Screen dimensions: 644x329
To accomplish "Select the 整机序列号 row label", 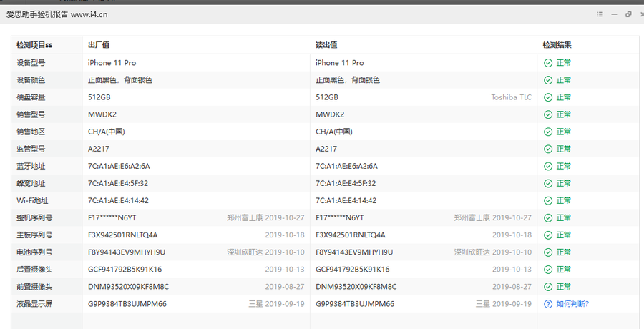I will (x=34, y=217).
